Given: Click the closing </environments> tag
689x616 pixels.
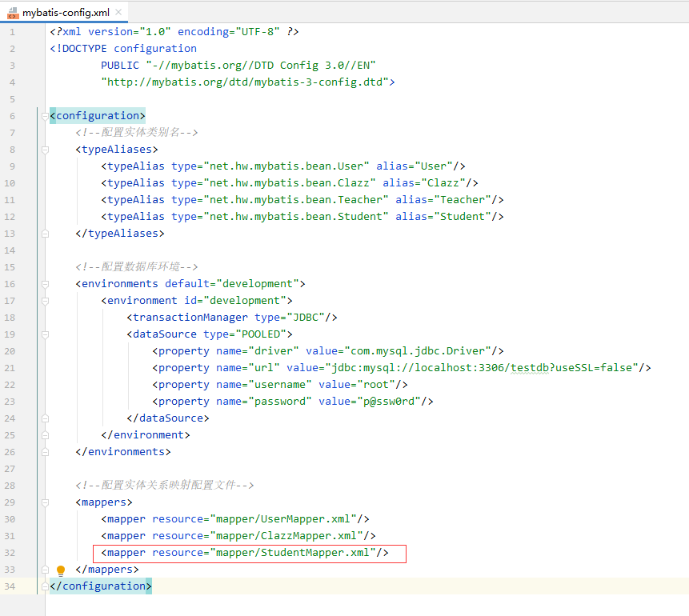Looking at the screenshot, I should point(123,452).
